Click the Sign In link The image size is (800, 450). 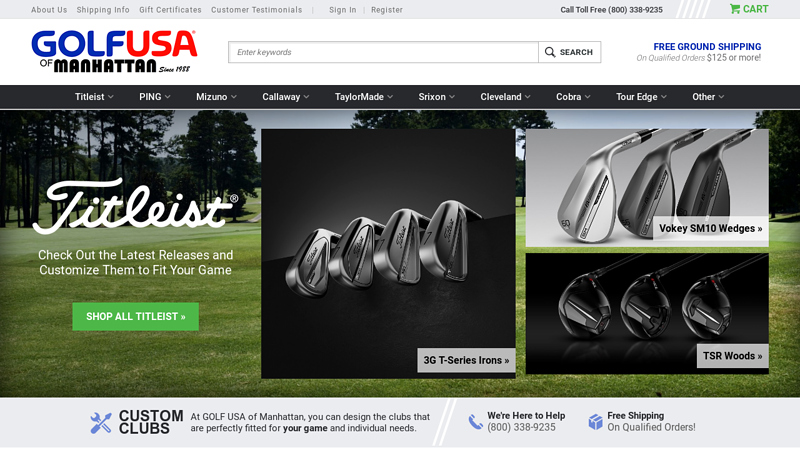click(343, 10)
